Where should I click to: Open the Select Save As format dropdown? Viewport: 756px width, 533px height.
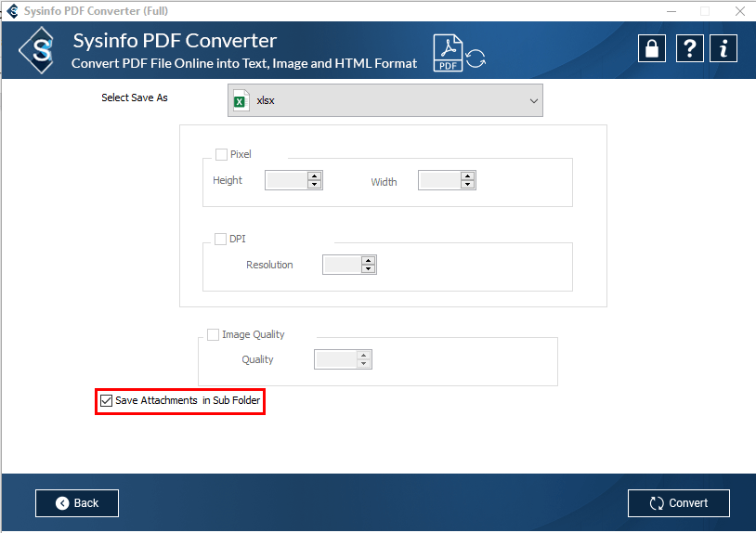[385, 100]
